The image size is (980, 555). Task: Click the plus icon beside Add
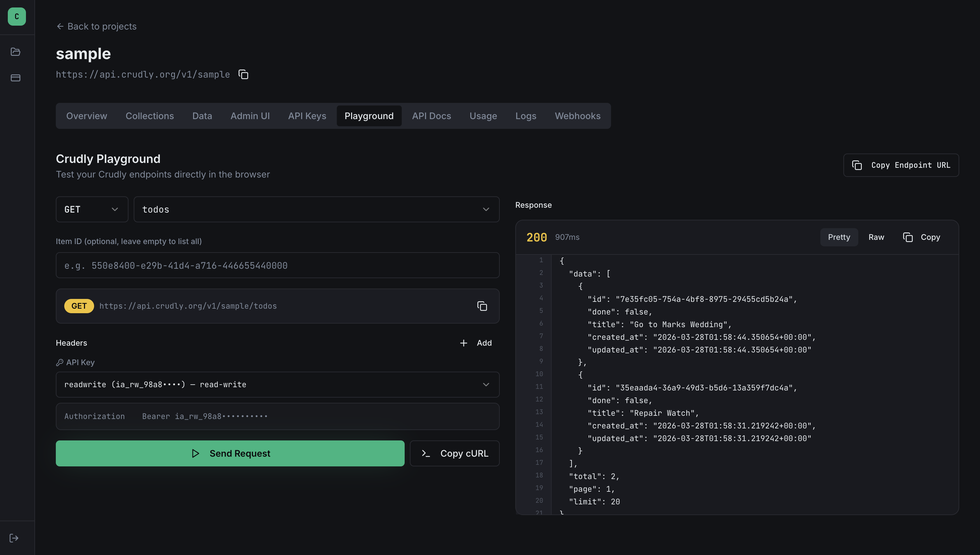(463, 343)
